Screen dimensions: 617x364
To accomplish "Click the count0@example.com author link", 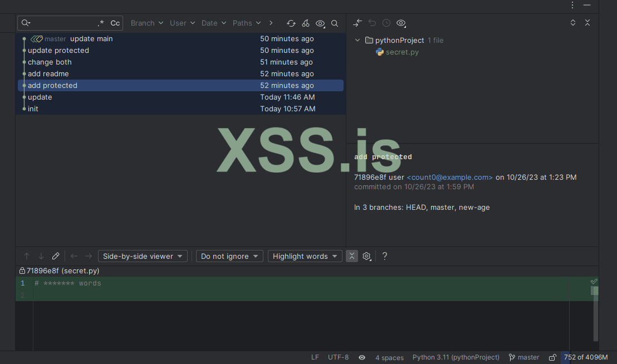I will 449,177.
